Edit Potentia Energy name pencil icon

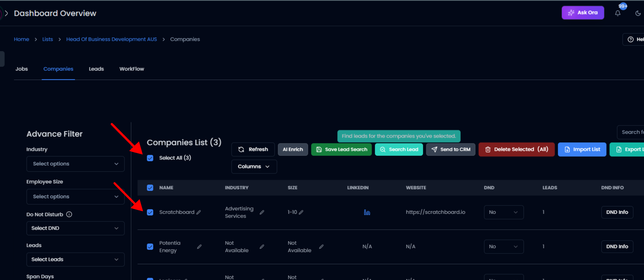tap(199, 247)
